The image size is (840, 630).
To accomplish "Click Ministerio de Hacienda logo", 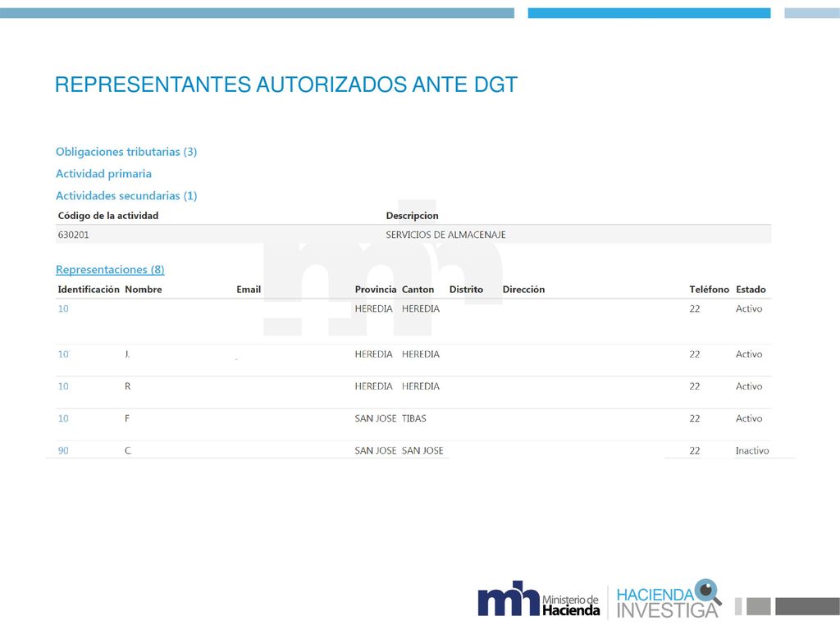I will [538, 598].
